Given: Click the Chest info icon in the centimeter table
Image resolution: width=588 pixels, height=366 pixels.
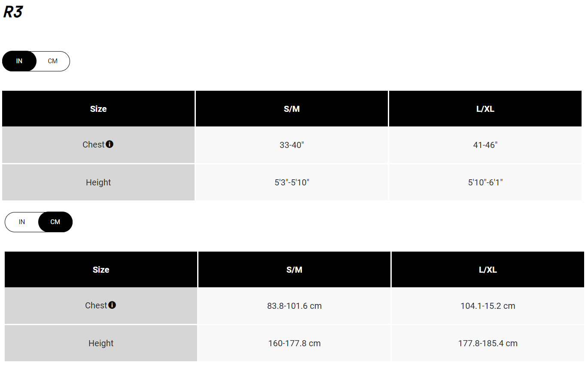Looking at the screenshot, I should coord(112,305).
